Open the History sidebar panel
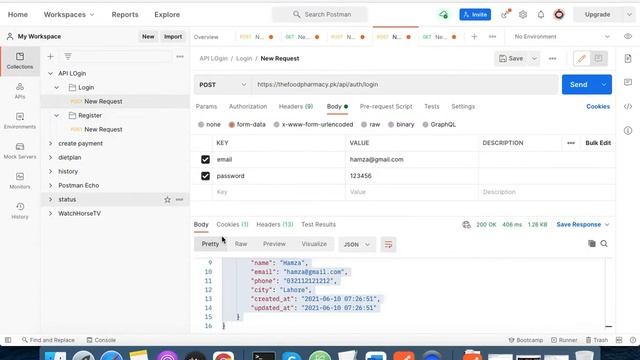640x360 pixels. tap(20, 211)
